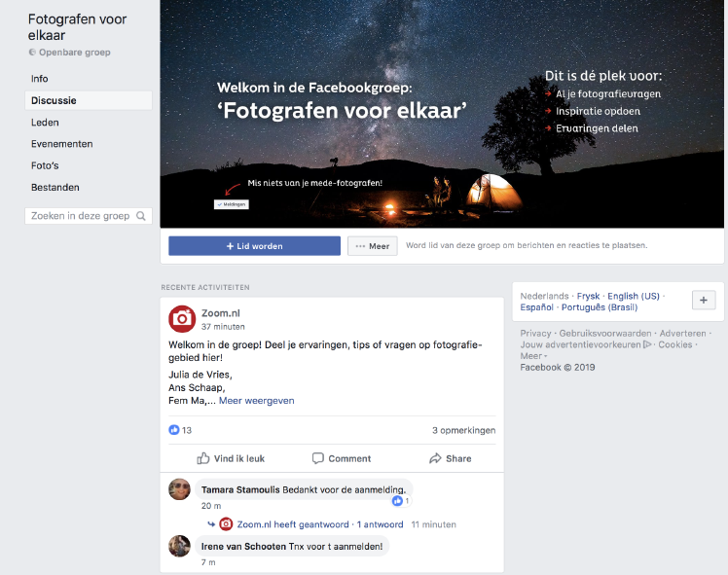The width and height of the screenshot is (728, 575).
Task: Open the Gebruiksvoorwaarden footer link
Action: [x=605, y=333]
